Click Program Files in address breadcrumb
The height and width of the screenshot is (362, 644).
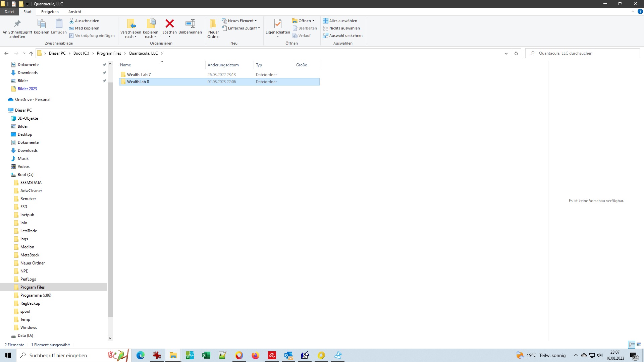point(109,53)
